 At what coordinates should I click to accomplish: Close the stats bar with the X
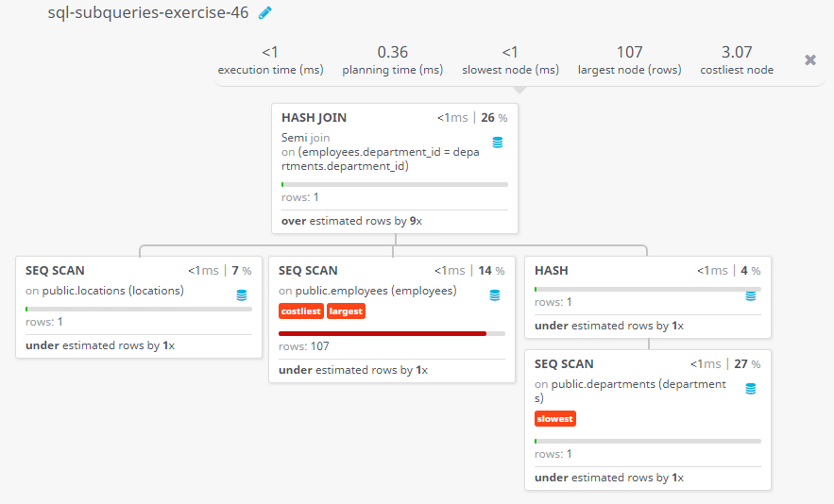810,59
